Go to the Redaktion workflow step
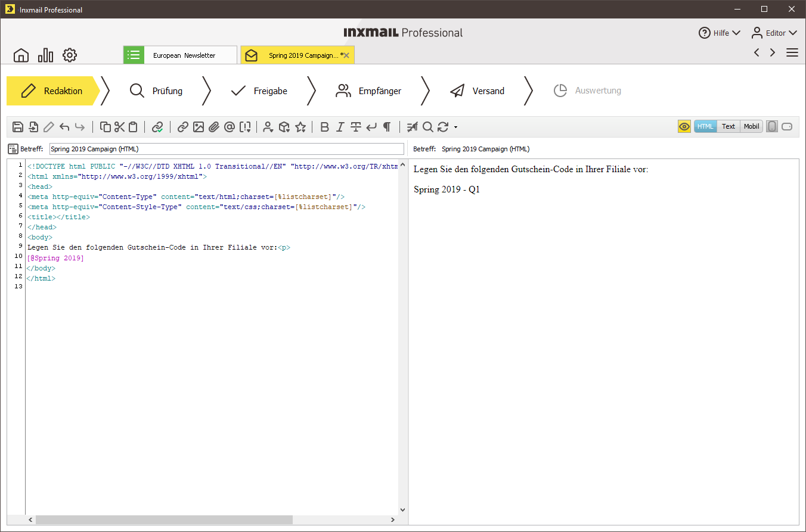Image resolution: width=806 pixels, height=532 pixels. pyautogui.click(x=54, y=91)
